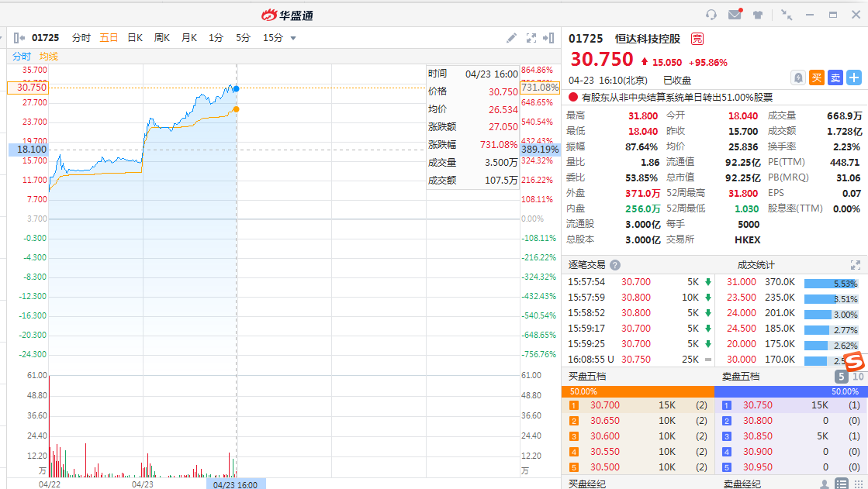Click the 15:57:59 tick trade row
Viewport: 868px width, 489px height.
pyautogui.click(x=638, y=298)
